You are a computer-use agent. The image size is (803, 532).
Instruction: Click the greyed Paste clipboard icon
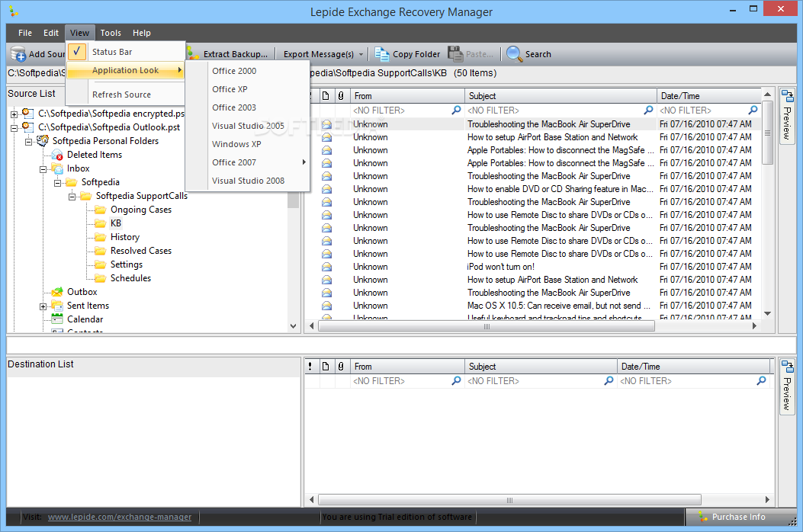click(x=455, y=54)
